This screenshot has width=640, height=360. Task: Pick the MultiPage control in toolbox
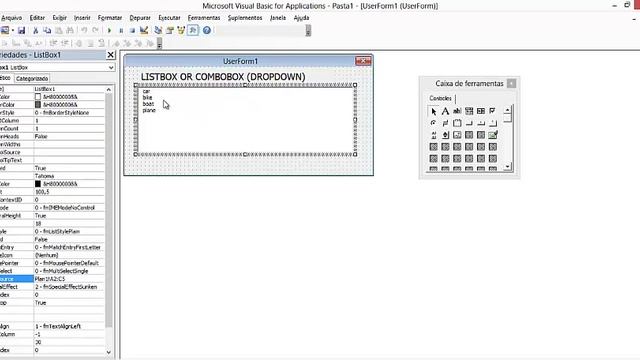493,123
